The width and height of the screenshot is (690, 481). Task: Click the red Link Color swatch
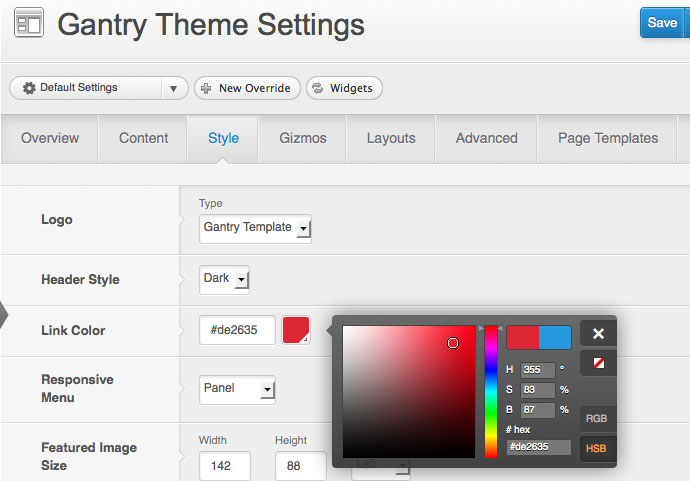(x=296, y=330)
